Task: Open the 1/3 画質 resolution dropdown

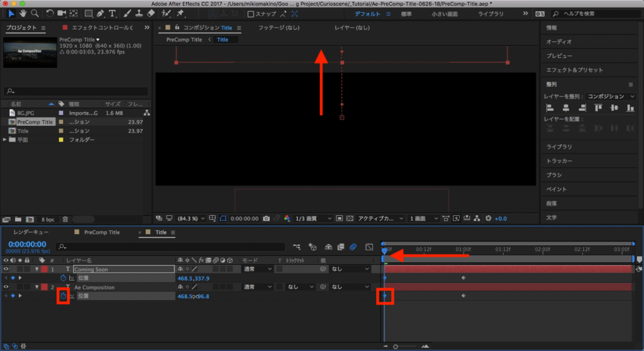Action: (313, 218)
